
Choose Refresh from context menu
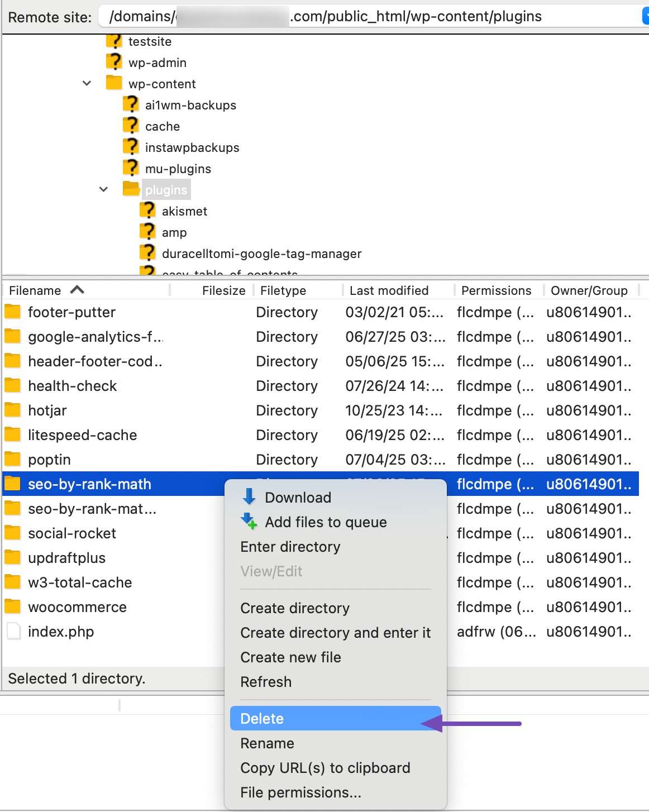point(335,681)
